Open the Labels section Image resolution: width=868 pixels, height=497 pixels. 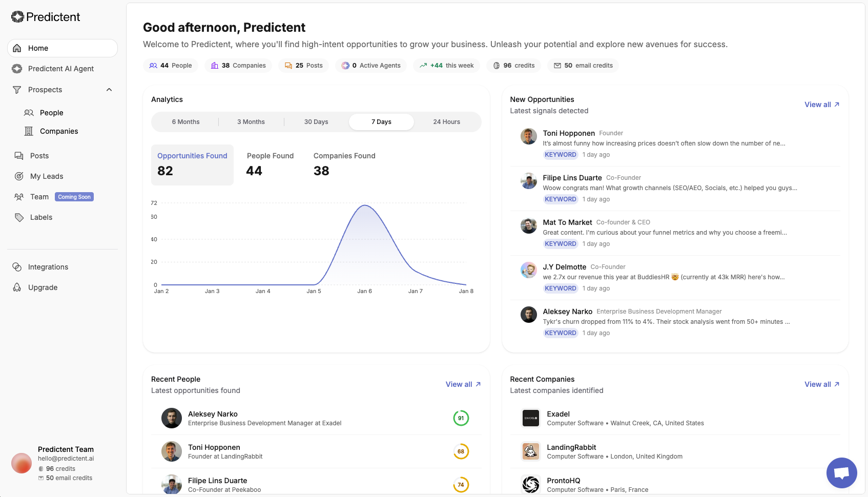pyautogui.click(x=40, y=217)
